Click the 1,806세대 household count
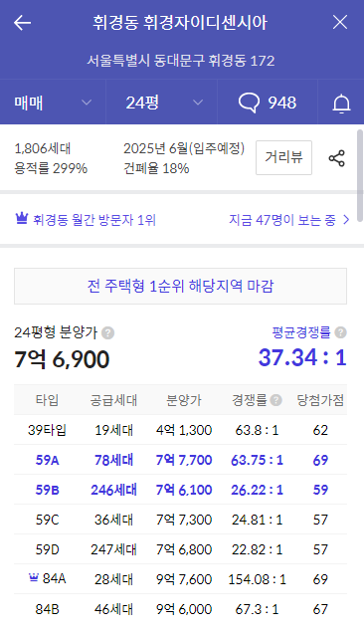 pos(43,148)
